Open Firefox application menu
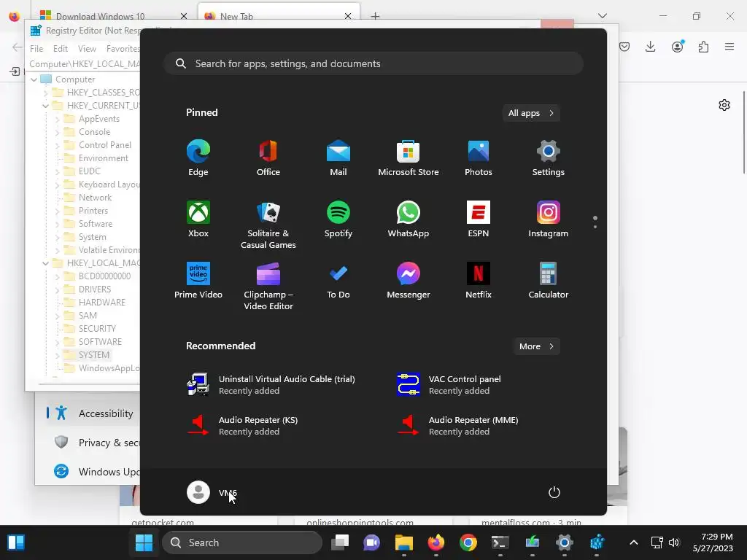Image resolution: width=747 pixels, height=560 pixels. coord(729,47)
